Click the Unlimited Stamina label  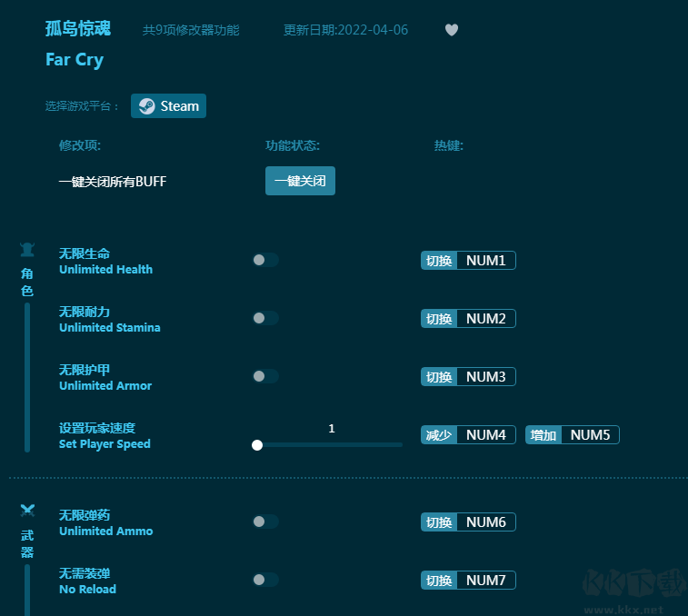pos(110,328)
